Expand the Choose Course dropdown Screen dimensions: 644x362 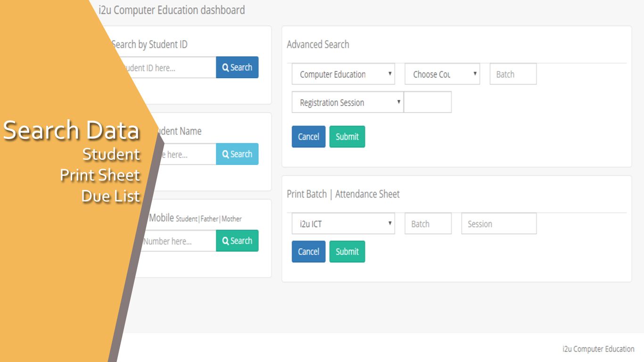442,74
